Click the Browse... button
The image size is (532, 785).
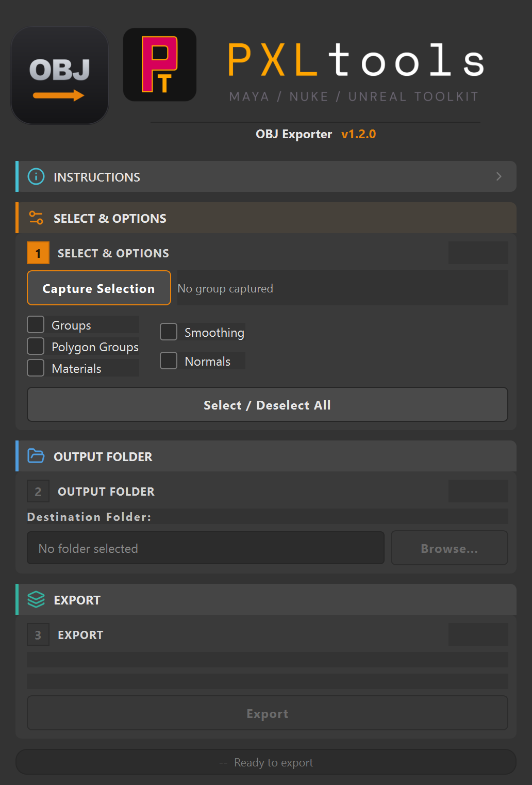pos(450,548)
